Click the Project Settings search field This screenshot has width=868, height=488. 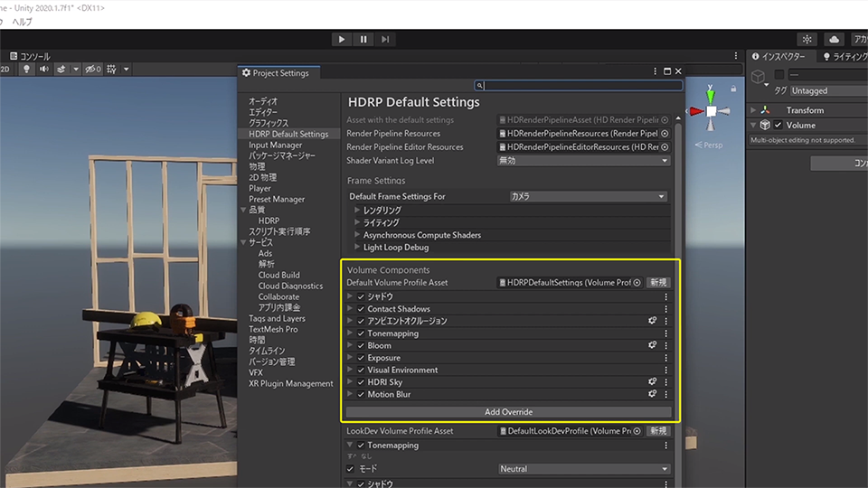click(x=579, y=86)
